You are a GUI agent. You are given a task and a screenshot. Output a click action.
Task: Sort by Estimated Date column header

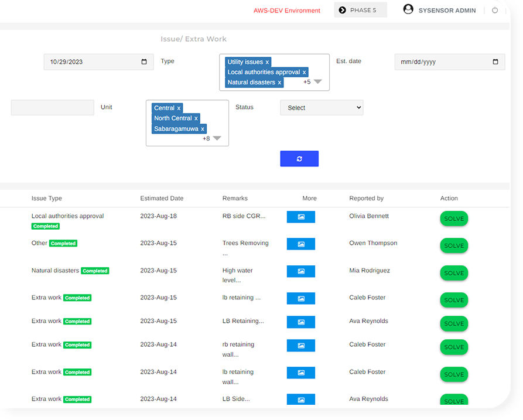point(162,199)
